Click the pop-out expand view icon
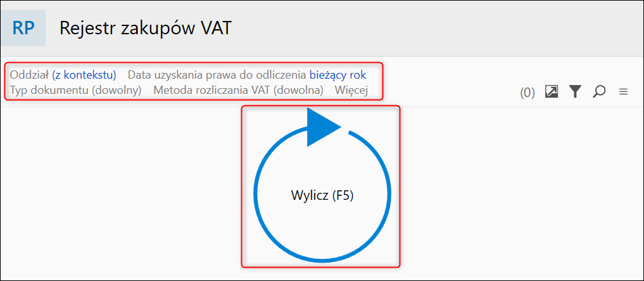Image resolution: width=644 pixels, height=281 pixels. coord(552,92)
